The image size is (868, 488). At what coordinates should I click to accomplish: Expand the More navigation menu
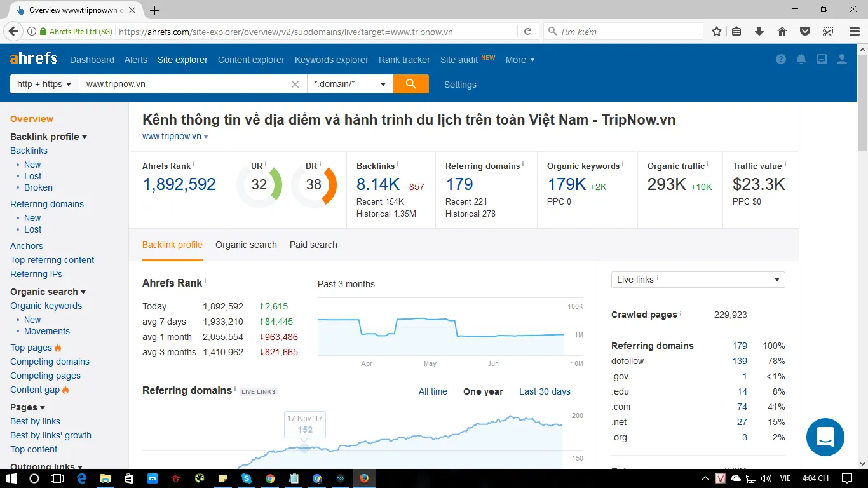pos(520,60)
